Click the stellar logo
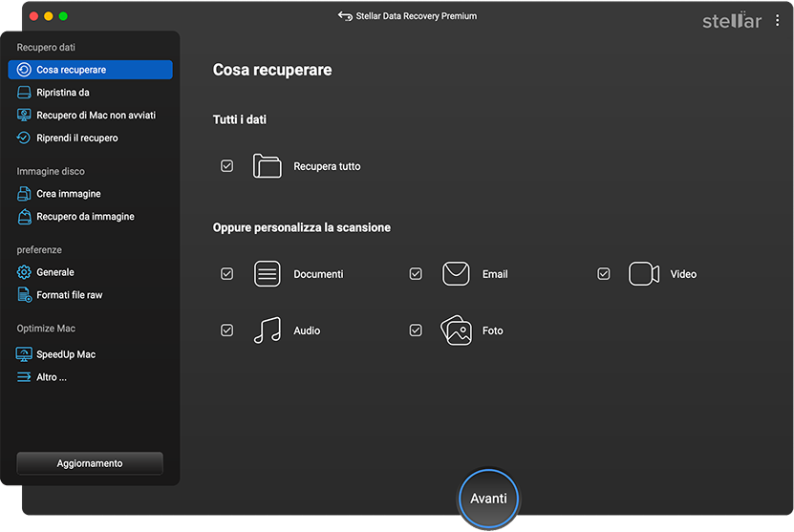The height and width of the screenshot is (532, 794). click(732, 20)
